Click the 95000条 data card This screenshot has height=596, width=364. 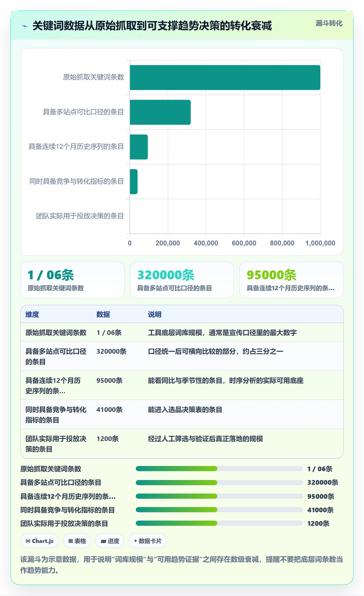coord(291,280)
